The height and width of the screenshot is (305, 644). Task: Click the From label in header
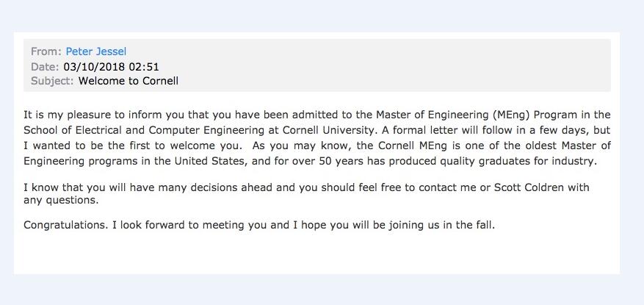click(x=46, y=51)
